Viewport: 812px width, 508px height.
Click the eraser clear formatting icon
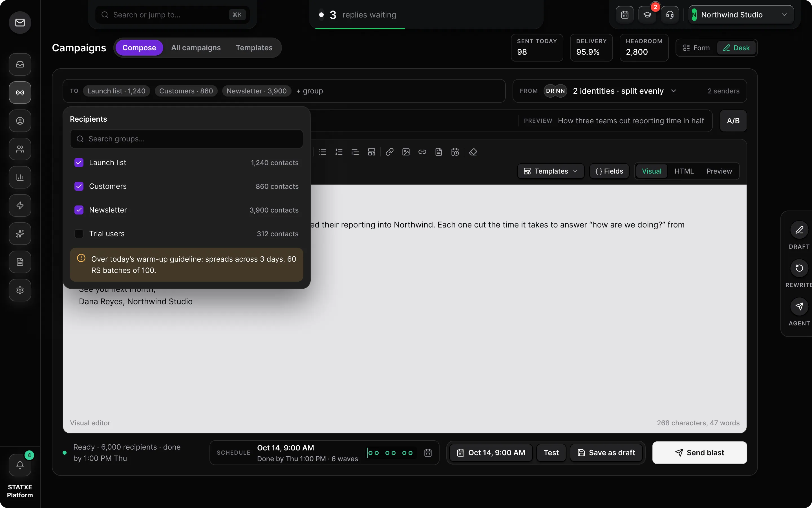click(x=473, y=152)
